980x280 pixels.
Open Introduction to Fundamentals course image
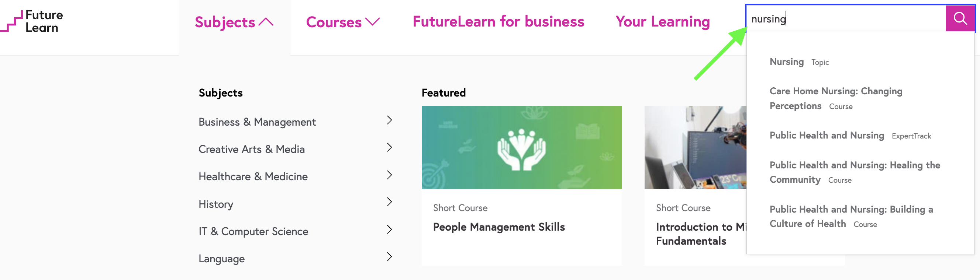pos(695,147)
